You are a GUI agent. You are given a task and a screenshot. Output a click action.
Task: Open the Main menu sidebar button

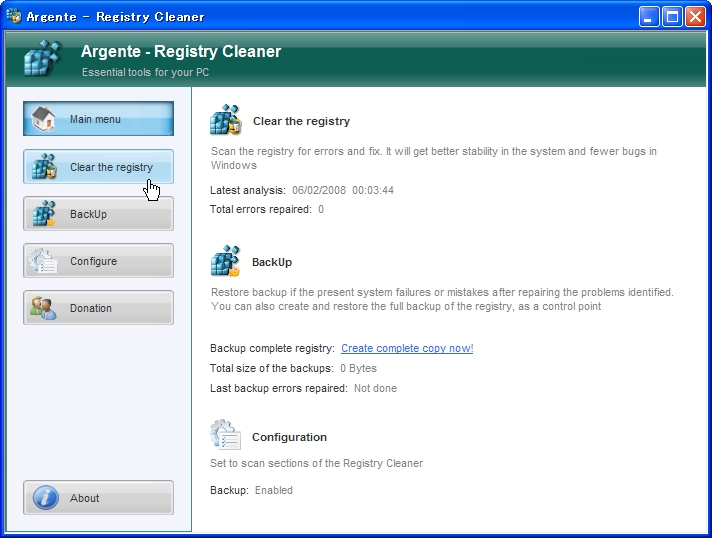coord(98,118)
